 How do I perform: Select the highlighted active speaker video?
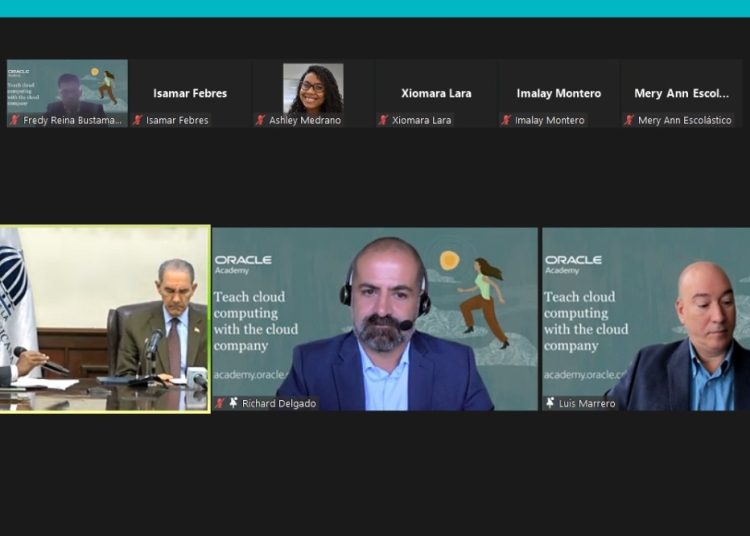(x=105, y=318)
